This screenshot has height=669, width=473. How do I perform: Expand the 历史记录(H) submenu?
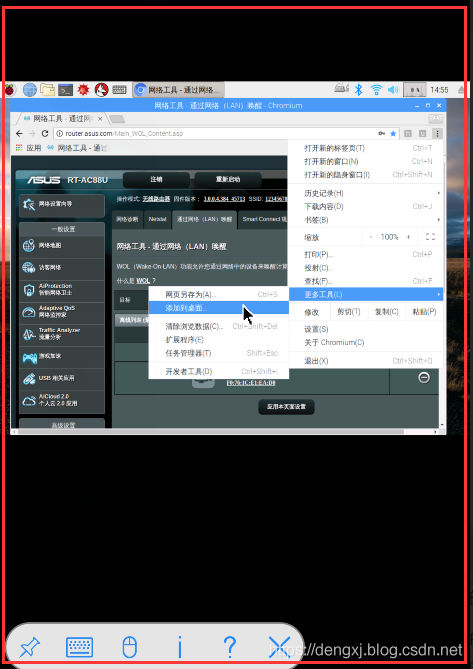click(366, 193)
